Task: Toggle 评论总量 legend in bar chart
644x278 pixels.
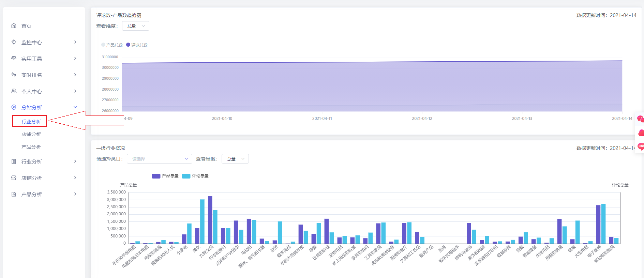Action: pyautogui.click(x=195, y=176)
